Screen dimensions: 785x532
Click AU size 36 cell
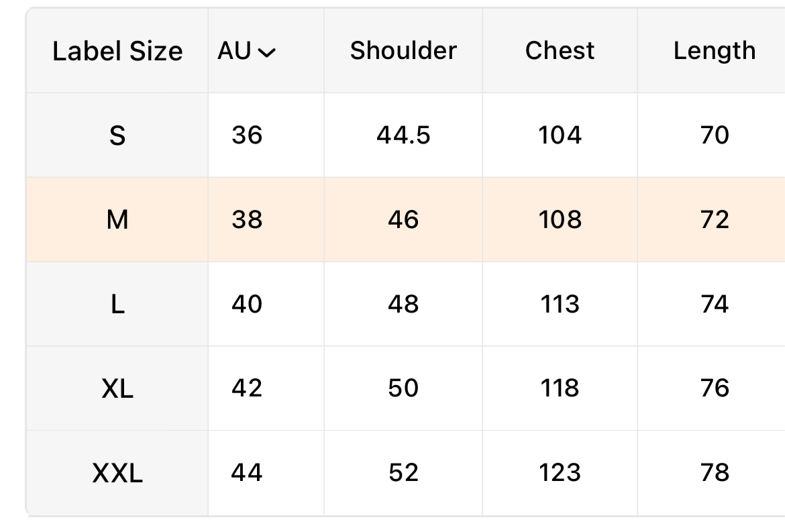coord(247,136)
